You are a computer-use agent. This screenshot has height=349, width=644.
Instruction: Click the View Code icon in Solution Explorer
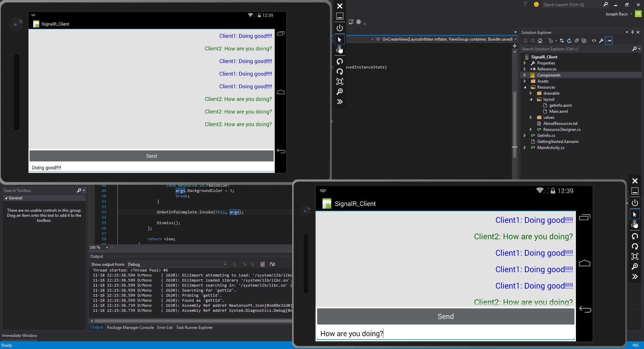(x=594, y=41)
